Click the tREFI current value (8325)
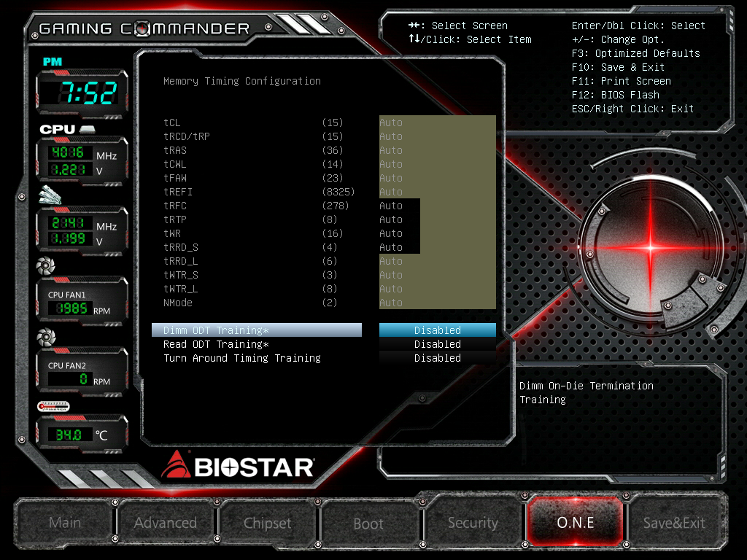The height and width of the screenshot is (560, 747). [x=338, y=192]
